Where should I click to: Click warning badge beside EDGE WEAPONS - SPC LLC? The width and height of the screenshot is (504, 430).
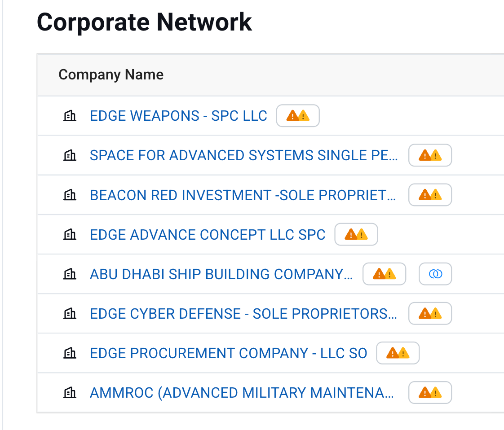pyautogui.click(x=297, y=116)
